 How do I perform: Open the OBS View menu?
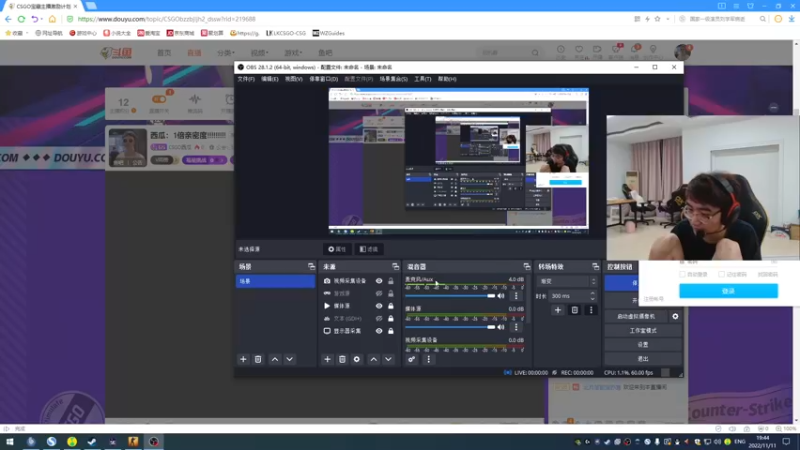(x=294, y=79)
